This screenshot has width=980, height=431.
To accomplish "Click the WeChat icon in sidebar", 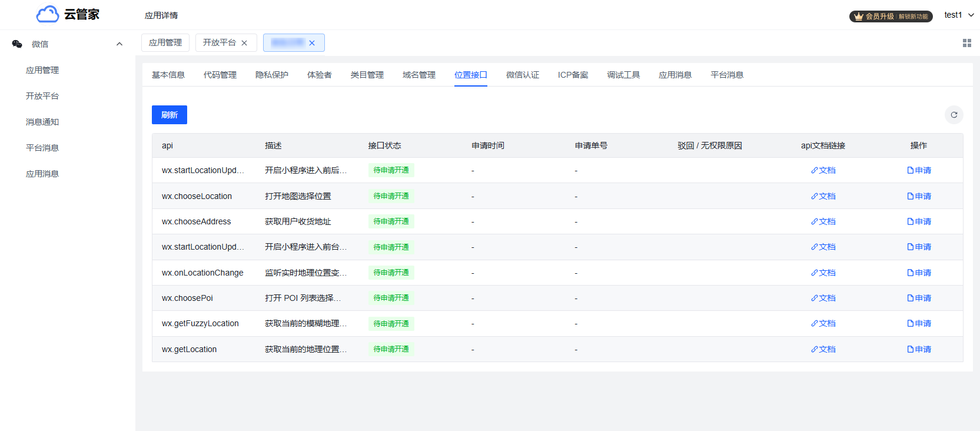I will (17, 44).
